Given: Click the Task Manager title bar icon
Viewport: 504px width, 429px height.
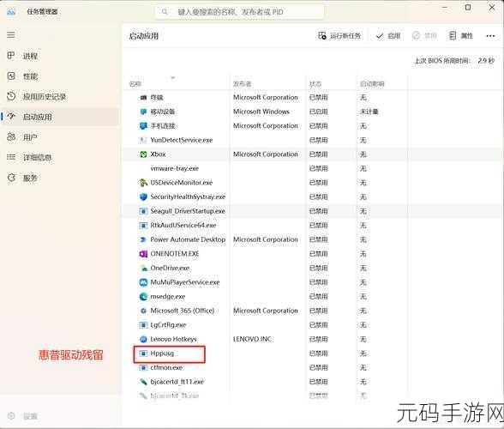Looking at the screenshot, I should (10, 12).
